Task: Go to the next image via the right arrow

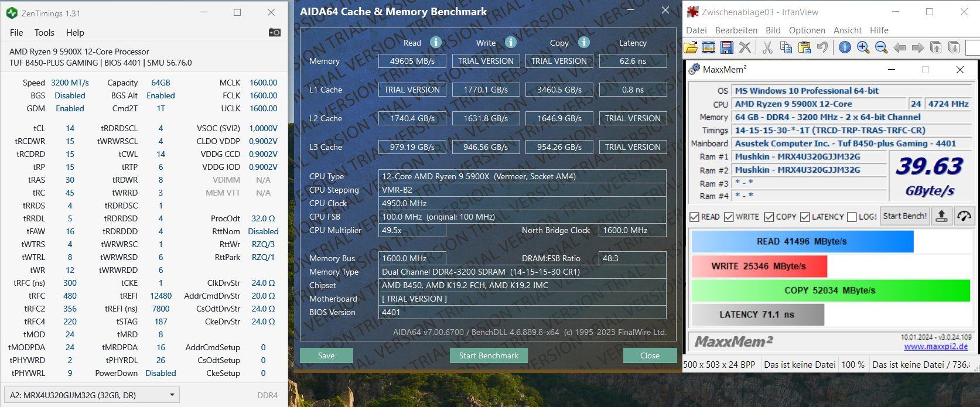Action: (918, 47)
